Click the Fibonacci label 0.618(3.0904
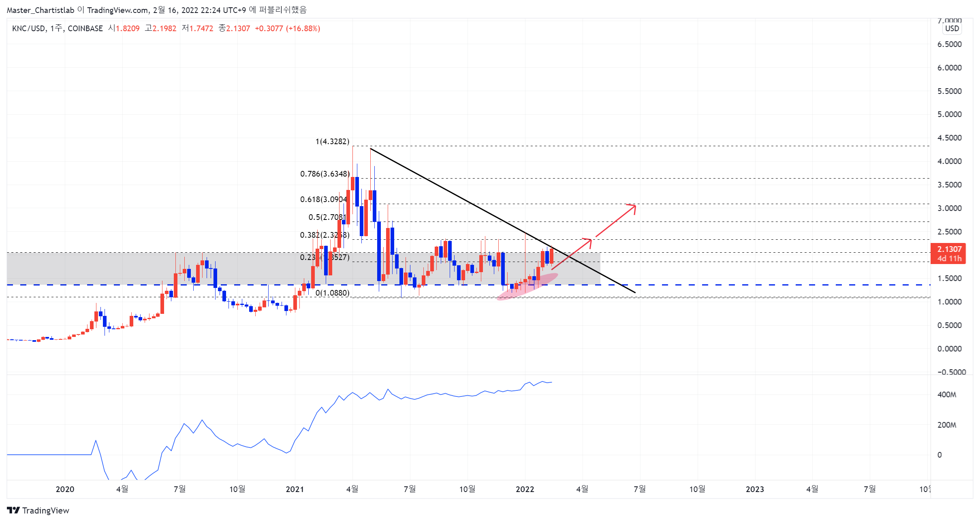 click(x=323, y=199)
